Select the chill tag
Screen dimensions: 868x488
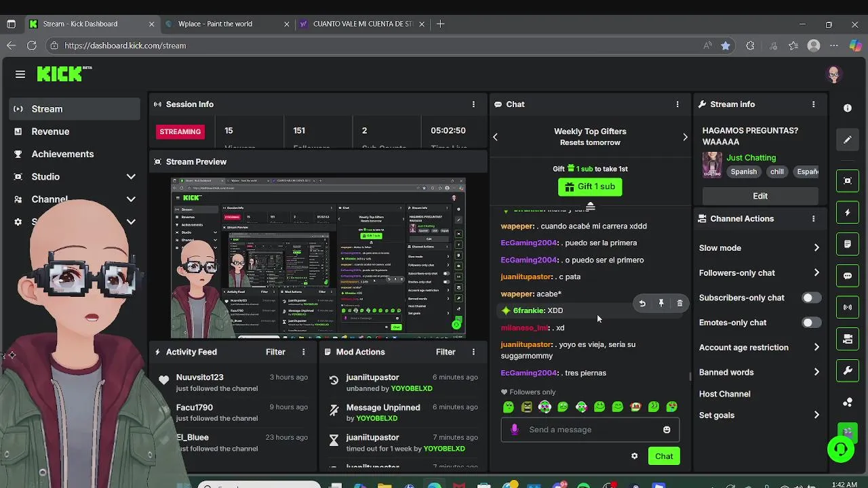point(777,171)
